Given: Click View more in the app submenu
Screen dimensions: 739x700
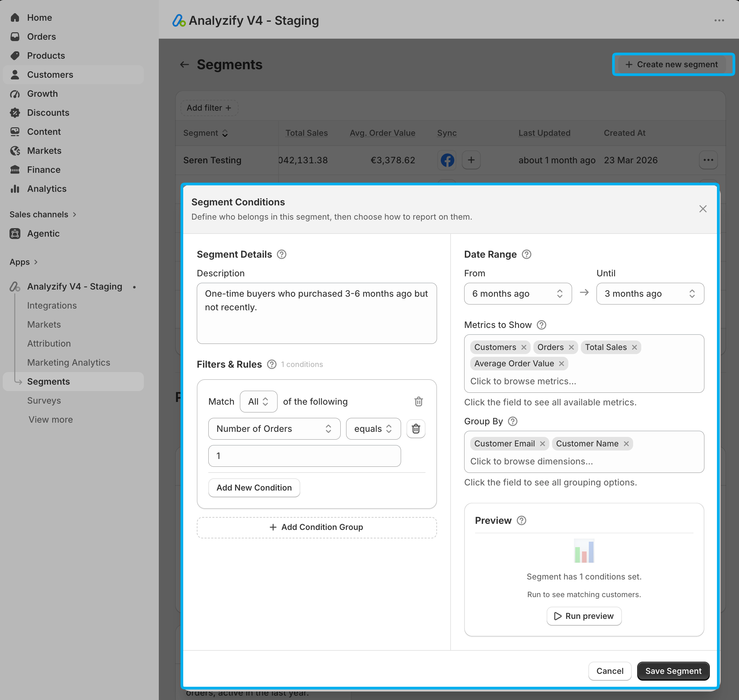Looking at the screenshot, I should coord(51,420).
